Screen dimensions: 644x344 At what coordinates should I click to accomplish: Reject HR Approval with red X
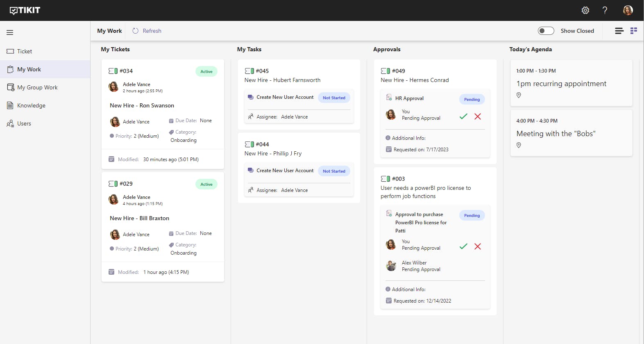click(478, 116)
